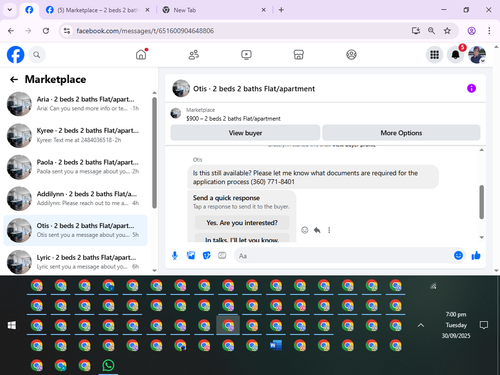The width and height of the screenshot is (500, 375).
Task: Open WhatsApp from the taskbar
Action: [x=108, y=365]
